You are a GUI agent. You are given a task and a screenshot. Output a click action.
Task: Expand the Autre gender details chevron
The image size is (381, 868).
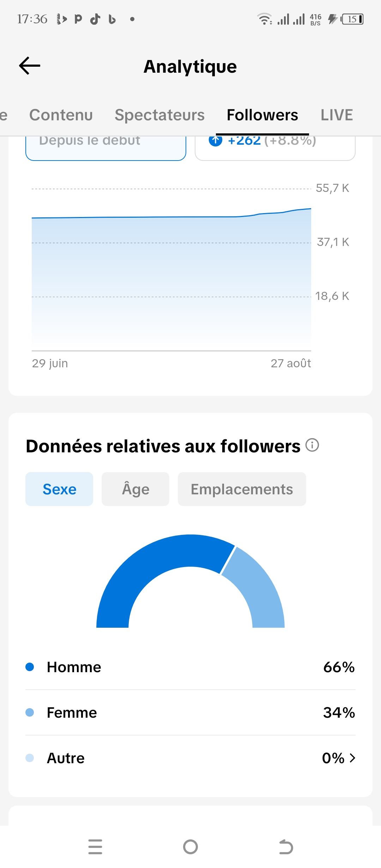click(x=352, y=758)
